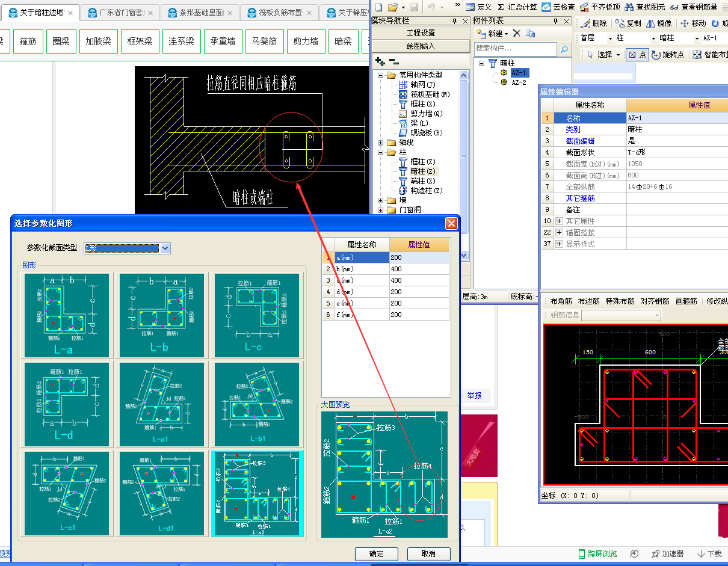Image resolution: width=728 pixels, height=566 pixels.
Task: Expand the 轴线 tree folder
Action: pyautogui.click(x=381, y=143)
